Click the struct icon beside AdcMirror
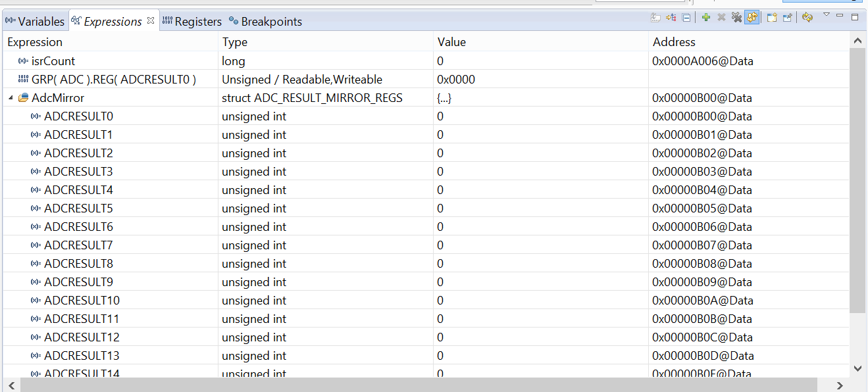 [24, 98]
